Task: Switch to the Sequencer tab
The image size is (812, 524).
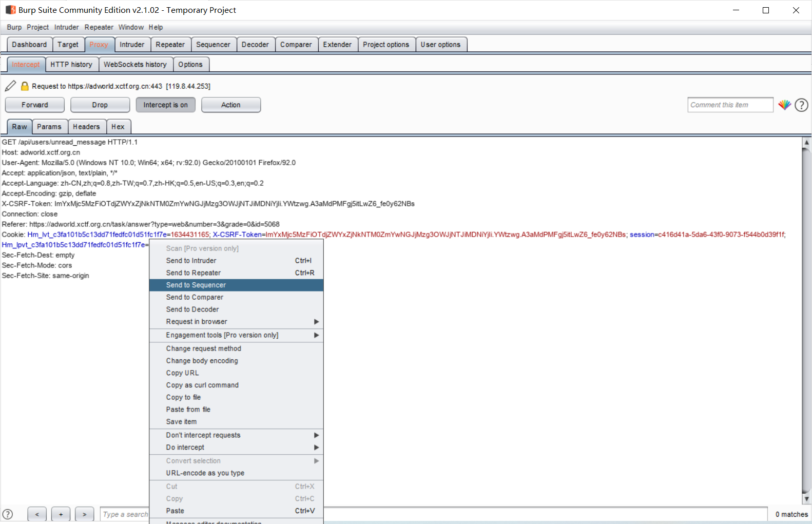Action: click(x=213, y=45)
